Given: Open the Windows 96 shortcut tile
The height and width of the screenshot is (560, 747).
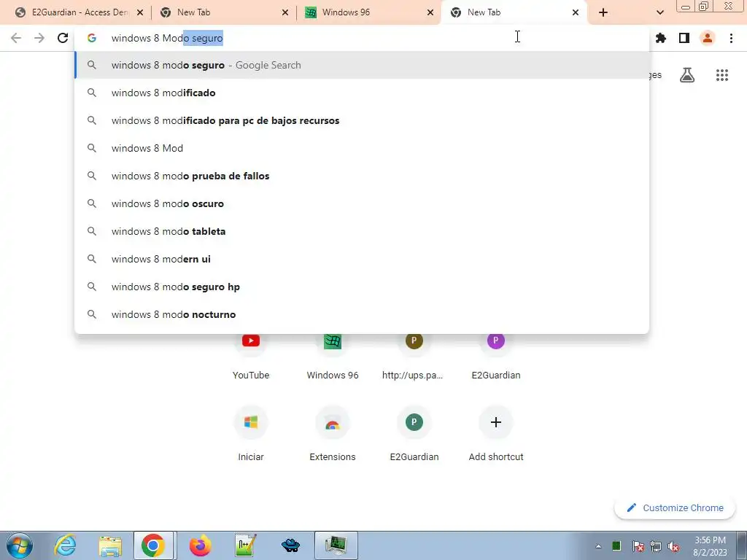Looking at the screenshot, I should coord(333,356).
